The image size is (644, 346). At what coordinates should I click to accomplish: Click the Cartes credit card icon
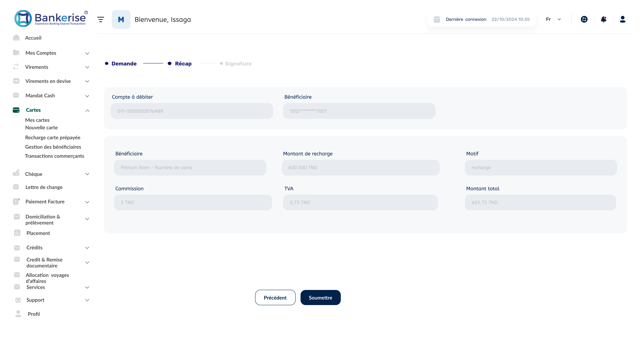(16, 110)
